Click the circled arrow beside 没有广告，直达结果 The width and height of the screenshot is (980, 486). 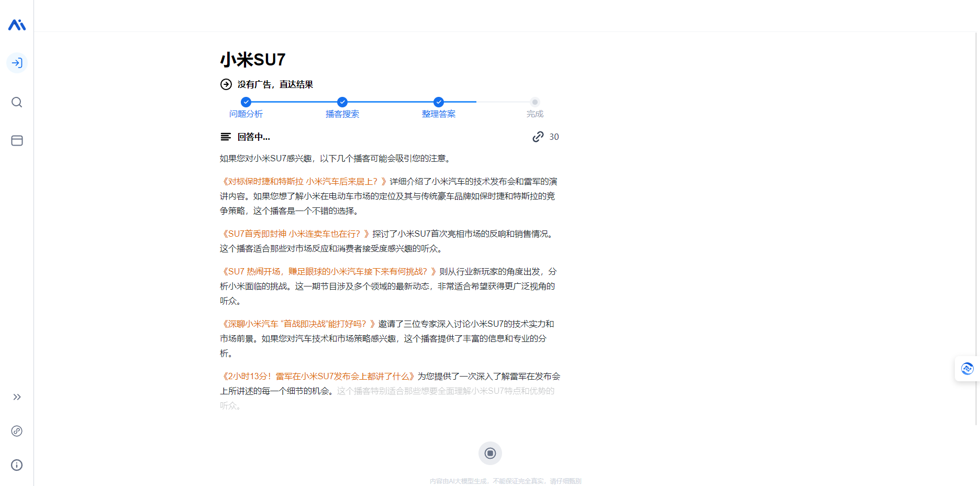[x=225, y=83]
